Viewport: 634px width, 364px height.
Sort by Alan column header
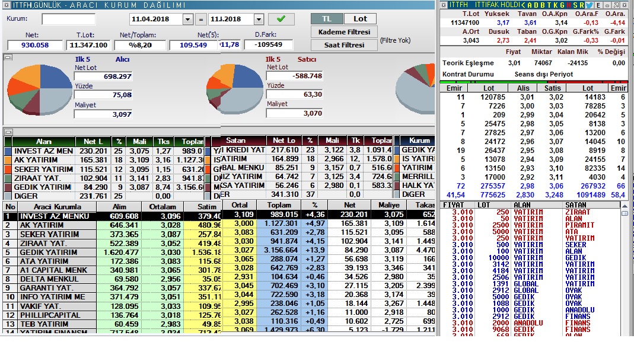(x=44, y=142)
